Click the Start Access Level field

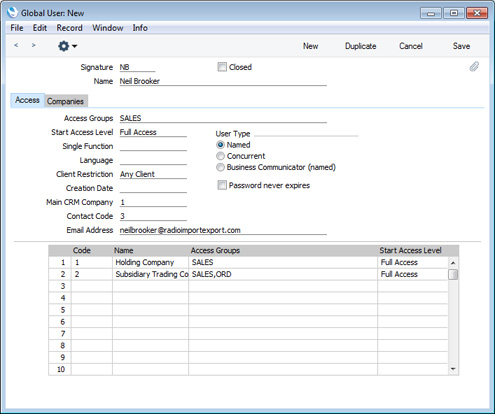pyautogui.click(x=153, y=132)
